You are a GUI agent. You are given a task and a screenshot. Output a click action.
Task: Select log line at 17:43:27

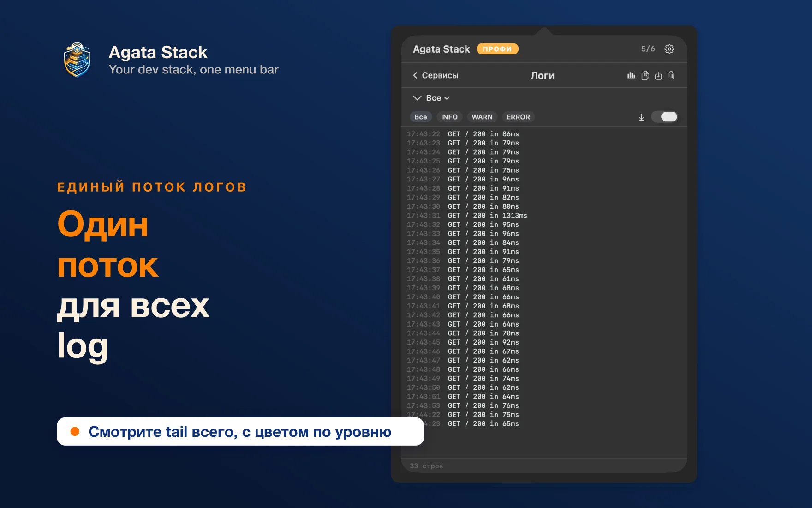(463, 179)
